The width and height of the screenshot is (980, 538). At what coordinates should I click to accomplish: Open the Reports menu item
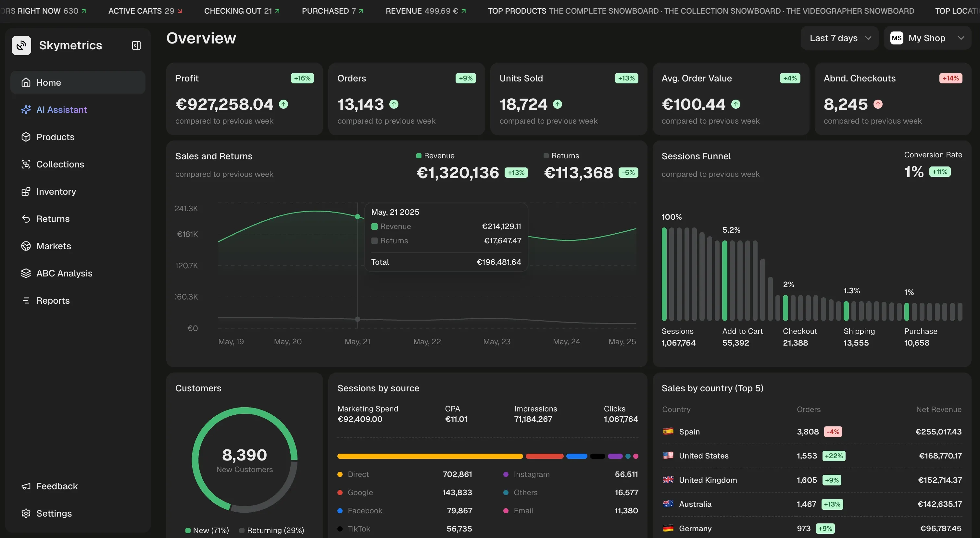[53, 300]
